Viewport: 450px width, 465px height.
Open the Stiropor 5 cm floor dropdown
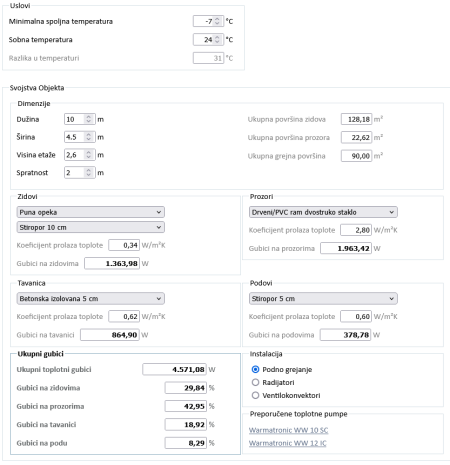tap(323, 299)
